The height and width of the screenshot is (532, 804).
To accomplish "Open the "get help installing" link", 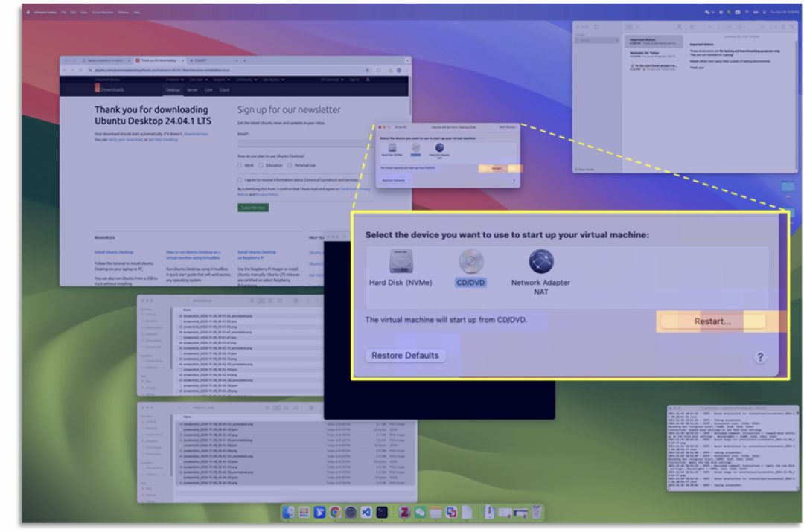I will coord(163,139).
